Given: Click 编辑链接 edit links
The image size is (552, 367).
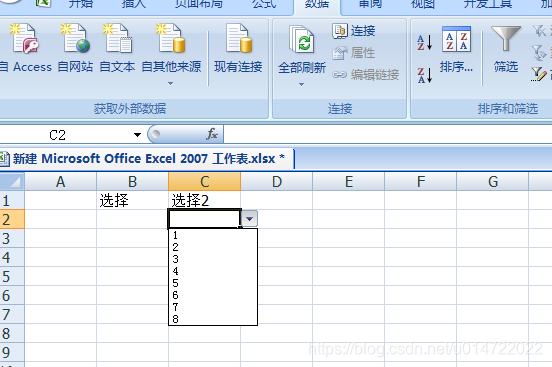Looking at the screenshot, I should click(366, 75).
